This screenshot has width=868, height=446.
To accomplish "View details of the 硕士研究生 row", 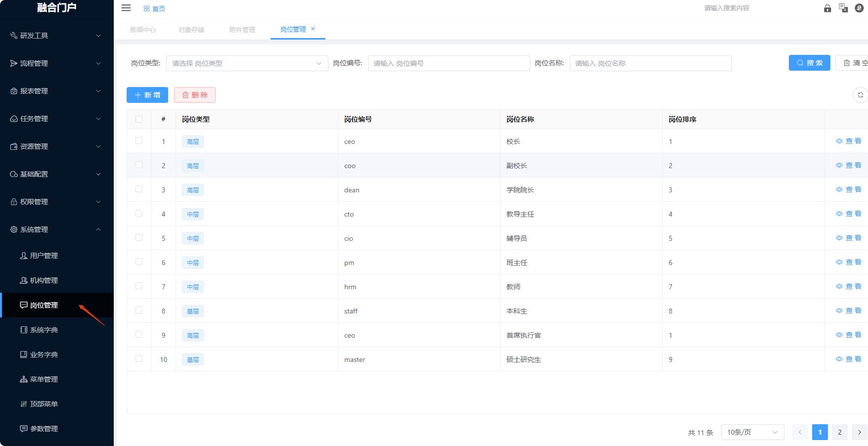I will point(849,359).
